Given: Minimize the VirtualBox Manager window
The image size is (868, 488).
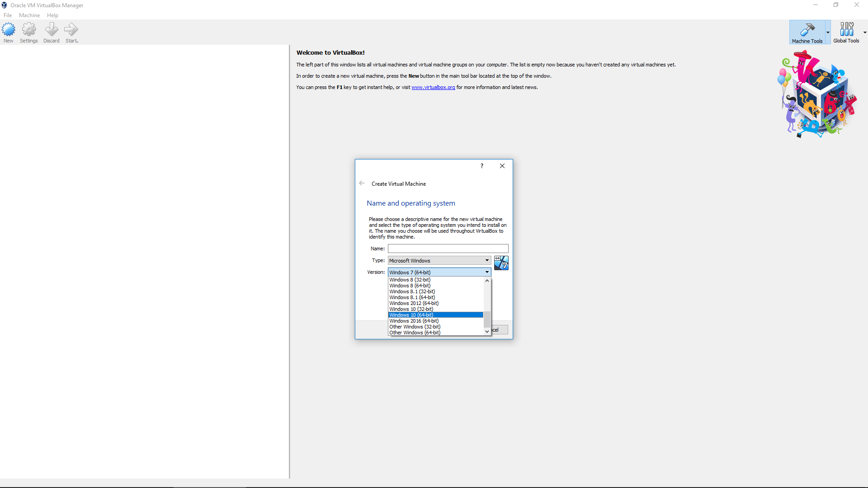Looking at the screenshot, I should (816, 5).
